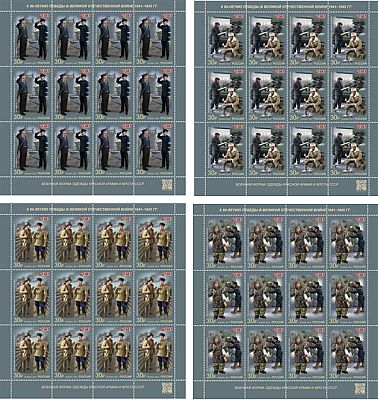Select the first stamp on the khaki uniforms sheet

33,242
